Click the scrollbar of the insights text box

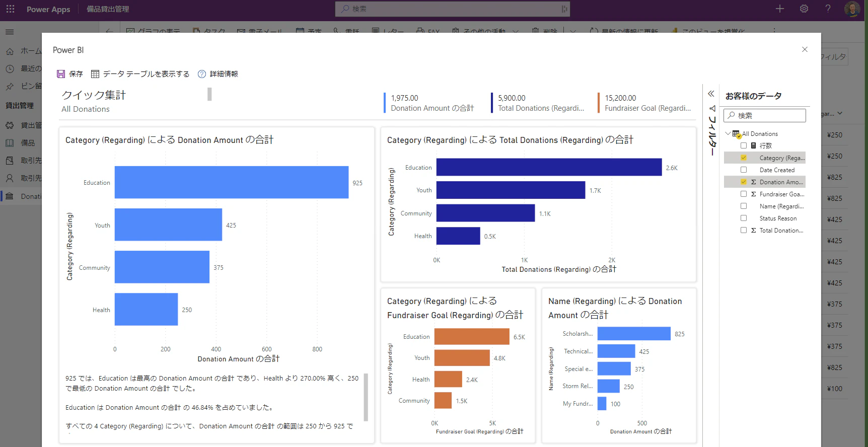coord(366,397)
